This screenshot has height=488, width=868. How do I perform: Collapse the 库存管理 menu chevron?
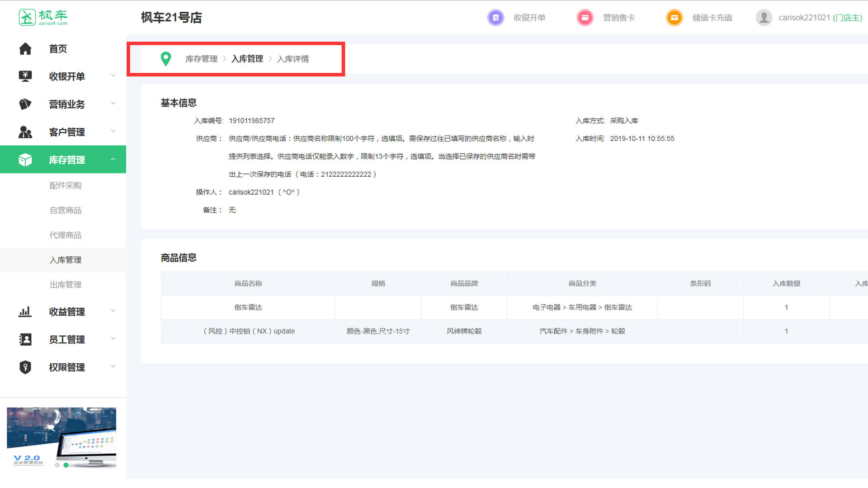point(113,159)
